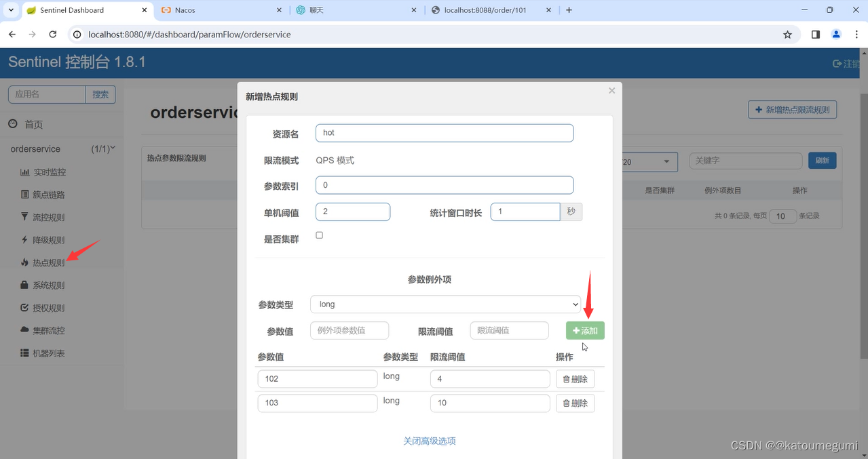Edit the records-per-page field
This screenshot has width=868, height=459.
coord(783,216)
